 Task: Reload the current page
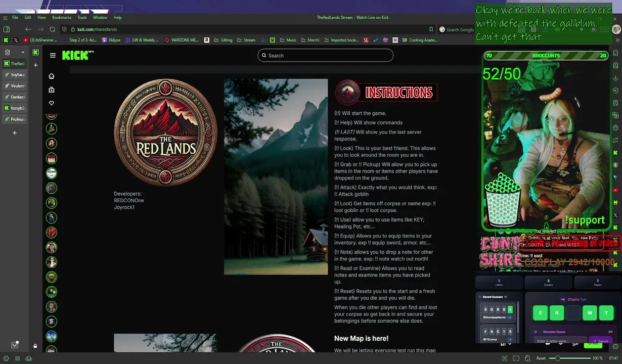point(52,29)
